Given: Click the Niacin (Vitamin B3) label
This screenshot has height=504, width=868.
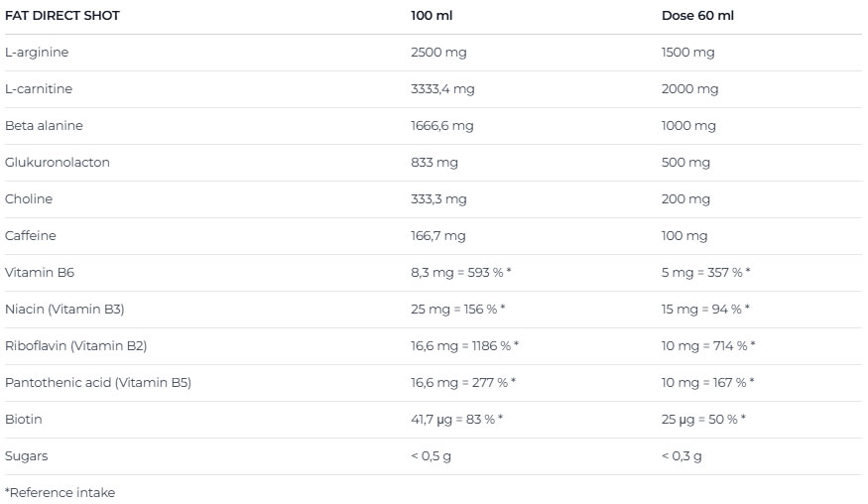Looking at the screenshot, I should click(x=64, y=310).
